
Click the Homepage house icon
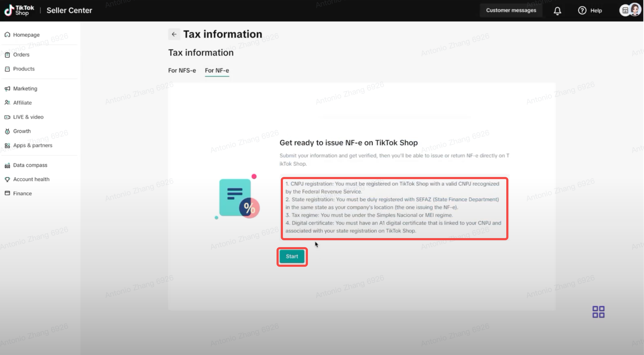click(x=7, y=35)
